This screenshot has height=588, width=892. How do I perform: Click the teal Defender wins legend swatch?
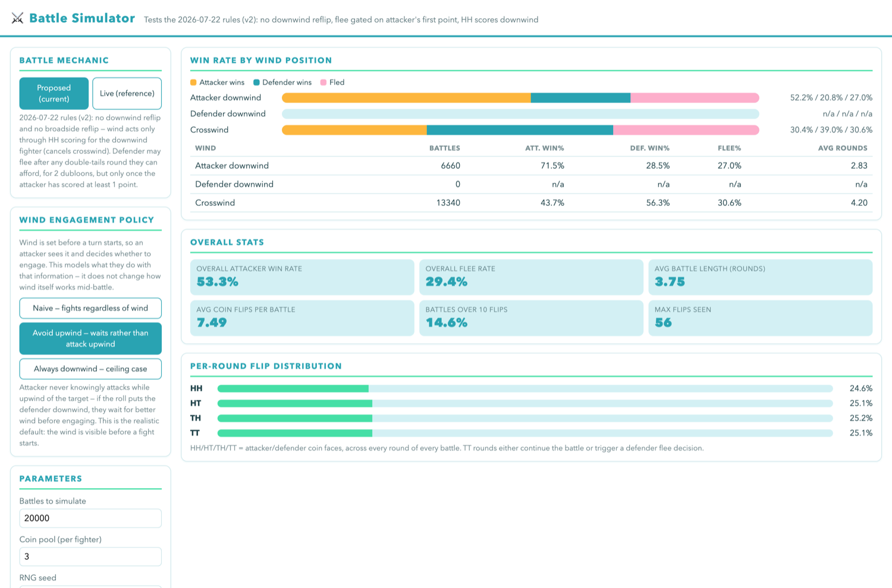[x=256, y=83]
